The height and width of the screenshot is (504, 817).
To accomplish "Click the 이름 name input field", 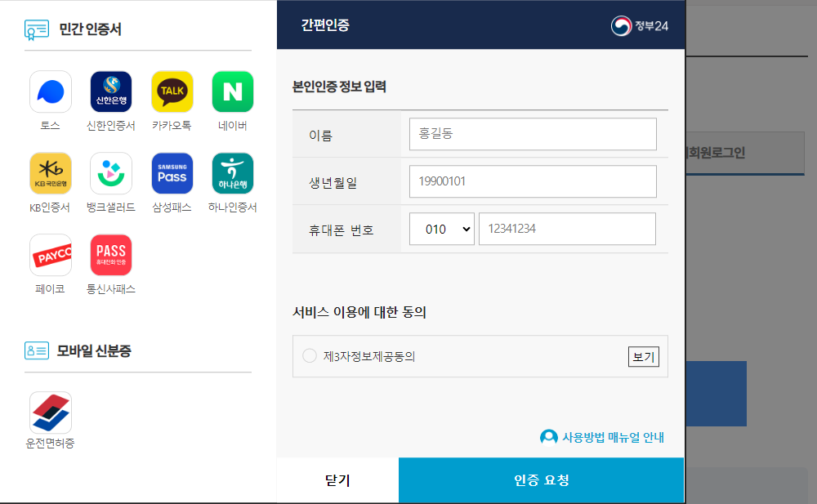I will click(x=533, y=134).
